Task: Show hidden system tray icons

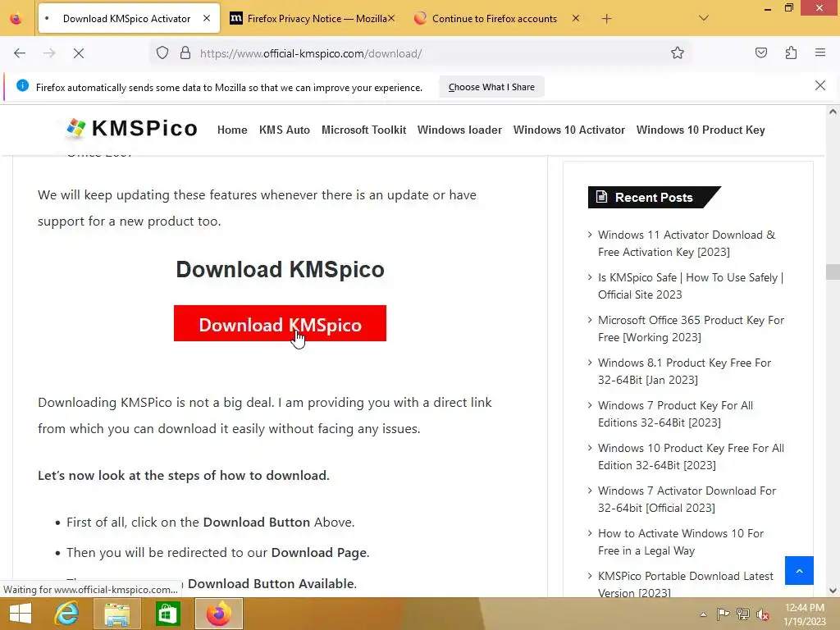Action: [x=703, y=614]
